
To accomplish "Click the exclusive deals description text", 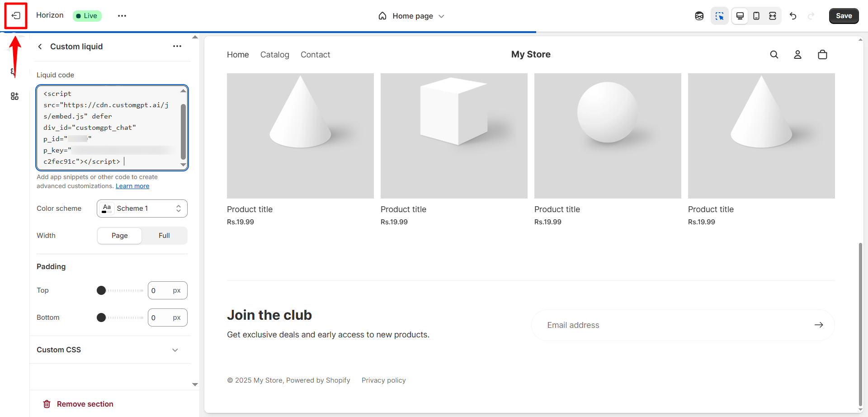I will (x=328, y=335).
